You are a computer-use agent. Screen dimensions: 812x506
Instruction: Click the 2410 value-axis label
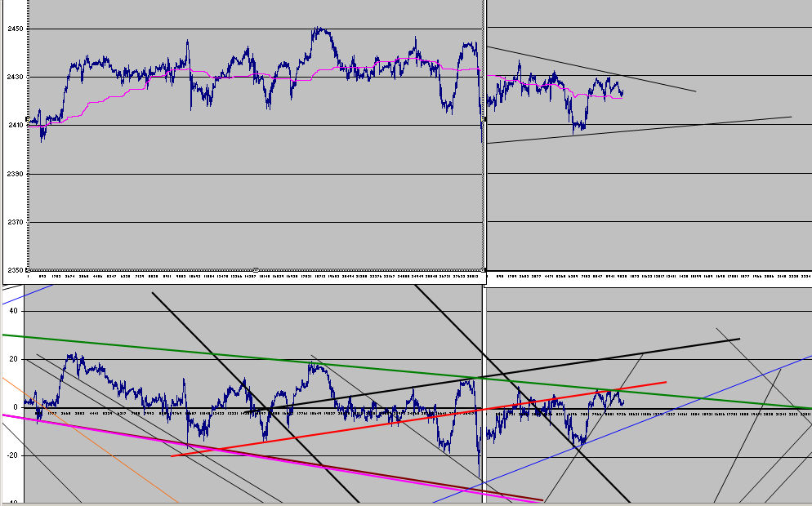point(15,125)
